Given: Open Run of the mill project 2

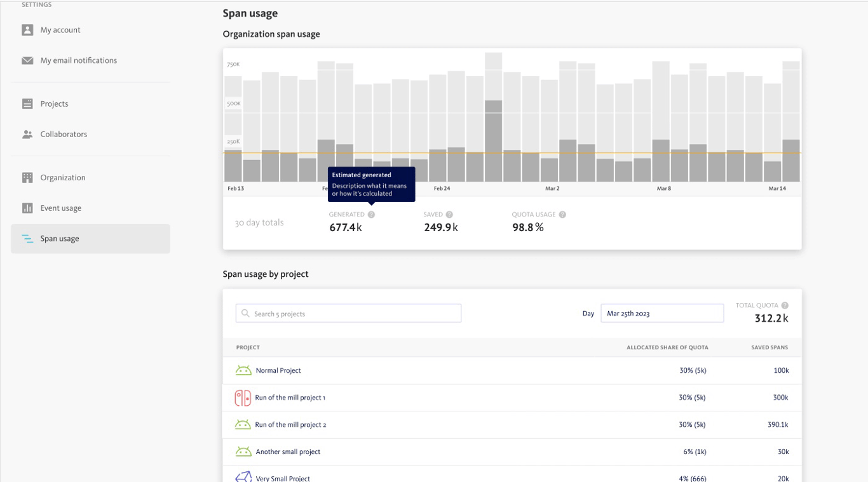Looking at the screenshot, I should tap(290, 425).
